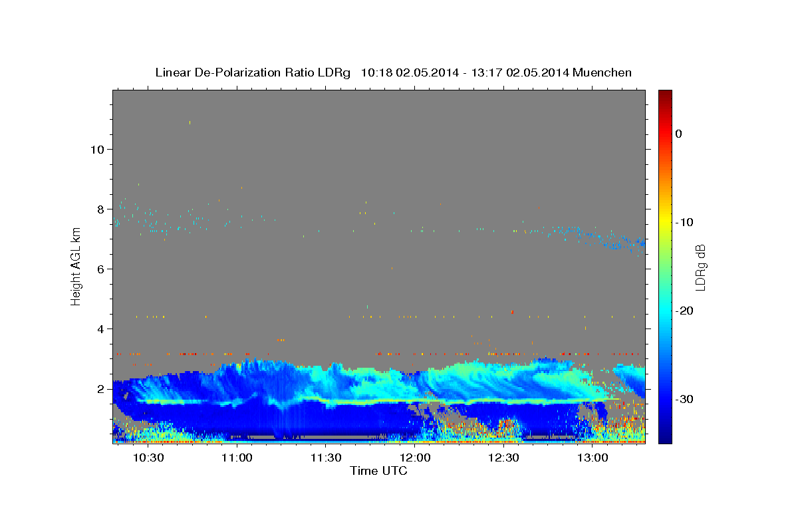The height and width of the screenshot is (532, 798).
Task: Click the height tick label 4
Action: tap(102, 329)
